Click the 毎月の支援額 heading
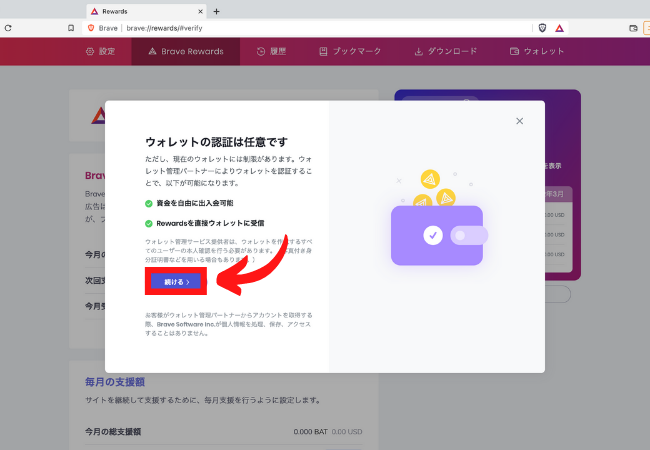Screen dimensions: 650x450 point(115,382)
